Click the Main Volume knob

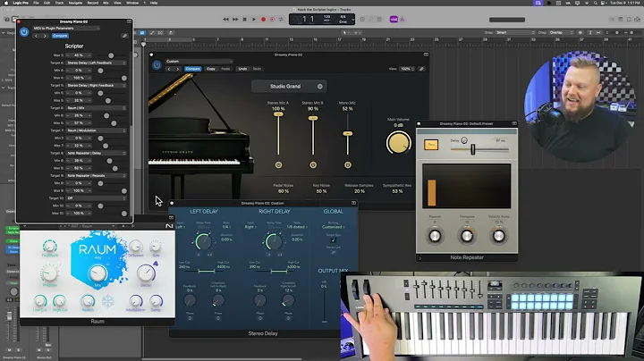398,142
